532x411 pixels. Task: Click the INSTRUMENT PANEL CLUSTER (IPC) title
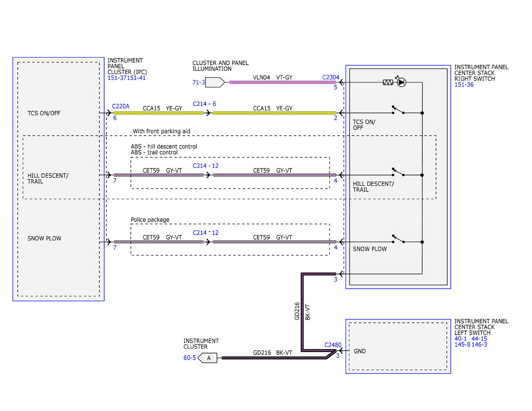(127, 66)
